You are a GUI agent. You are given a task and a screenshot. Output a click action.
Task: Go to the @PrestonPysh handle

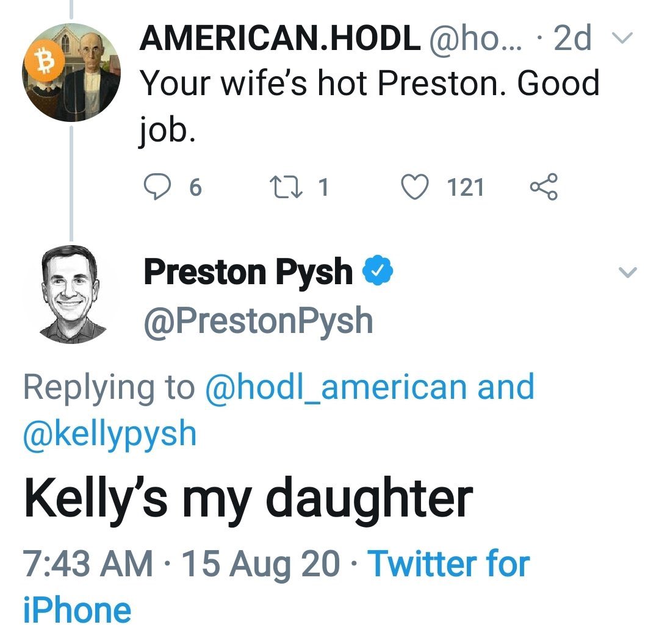point(258,320)
